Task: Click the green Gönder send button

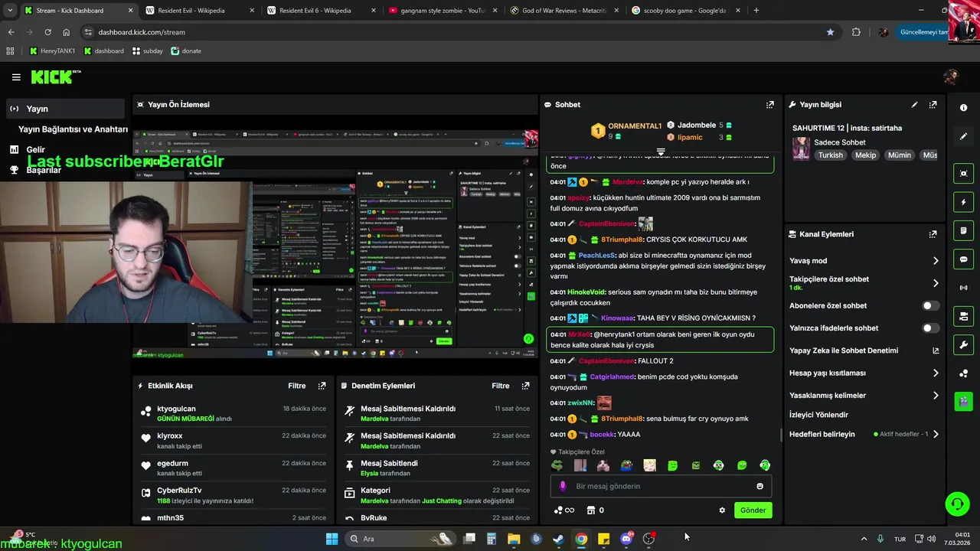Action: point(753,510)
